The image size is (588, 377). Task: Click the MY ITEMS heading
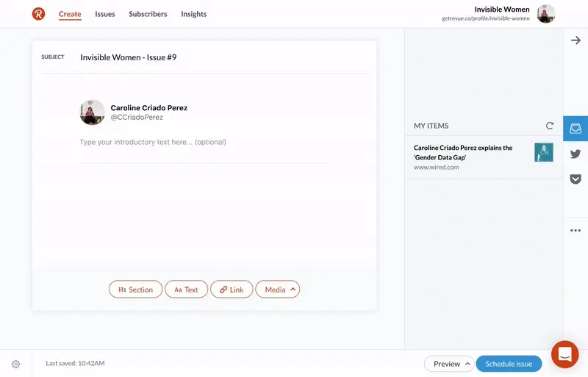point(431,126)
